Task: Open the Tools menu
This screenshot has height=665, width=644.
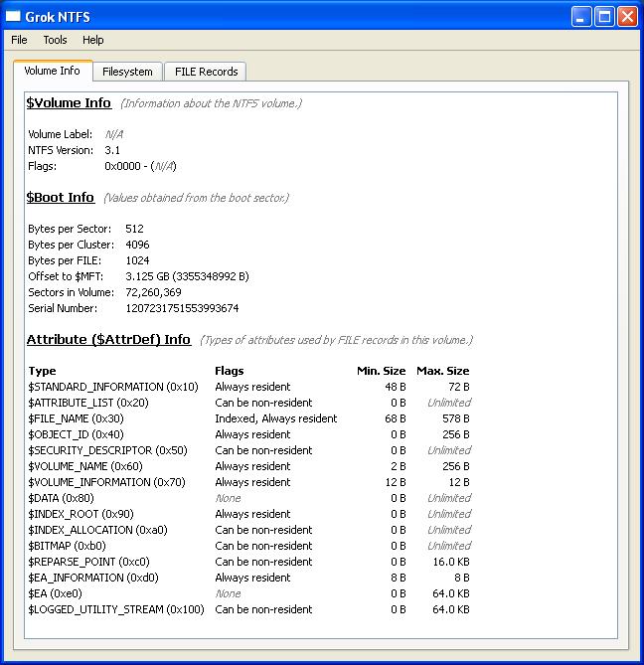Action: pyautogui.click(x=55, y=40)
